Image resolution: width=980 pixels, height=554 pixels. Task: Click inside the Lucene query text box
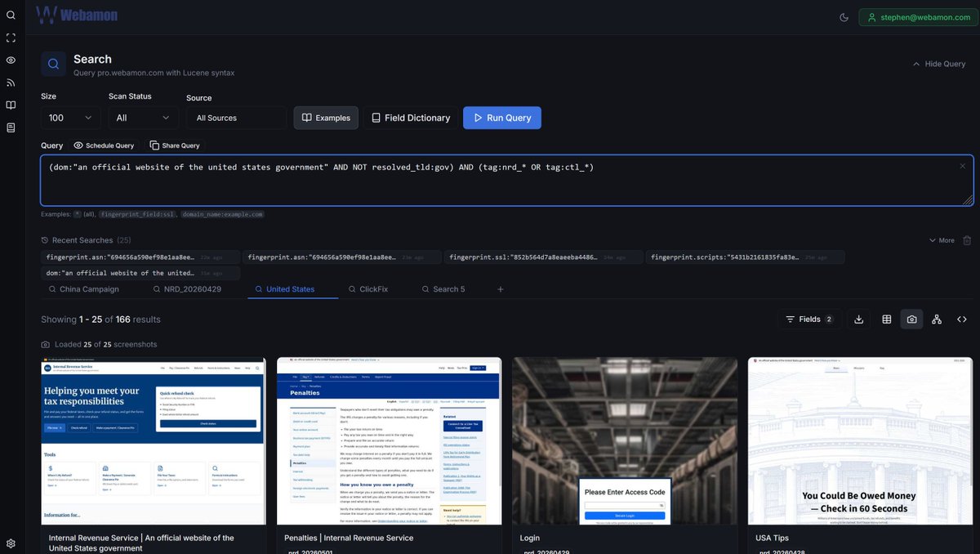(506, 181)
